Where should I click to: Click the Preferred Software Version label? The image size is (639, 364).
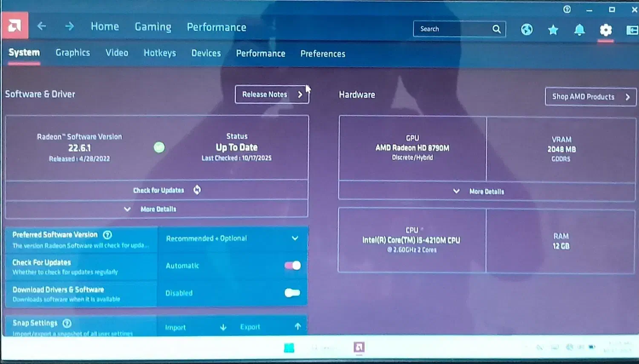(55, 235)
